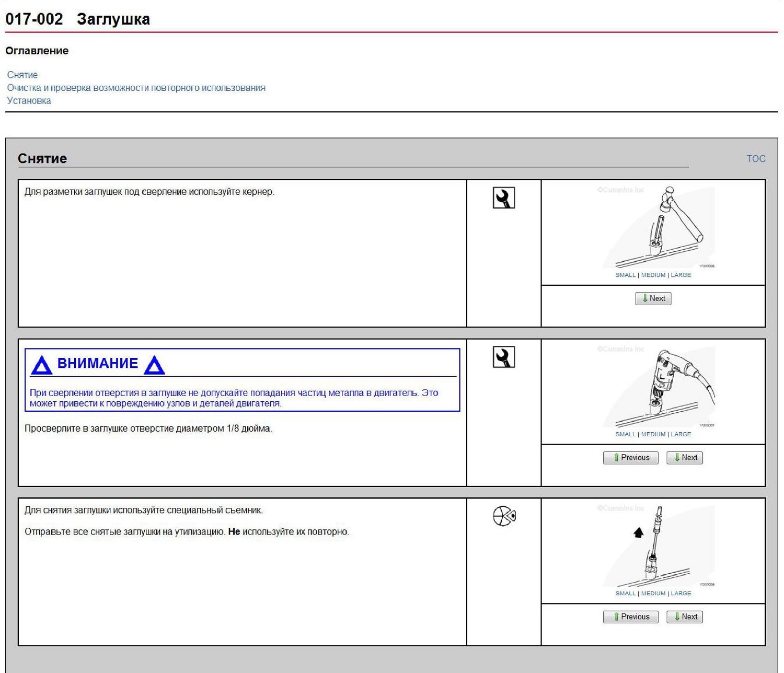Select SMALL size for the drill image

tap(625, 434)
